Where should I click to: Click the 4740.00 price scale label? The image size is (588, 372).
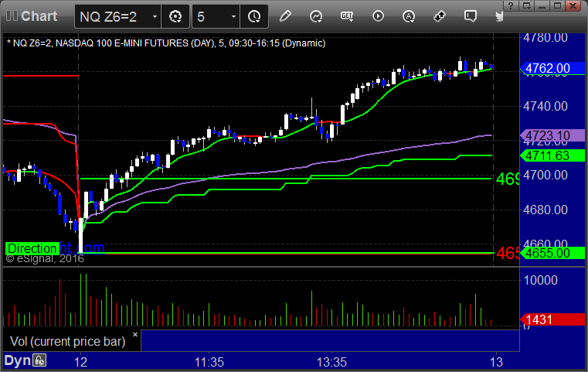coord(546,106)
